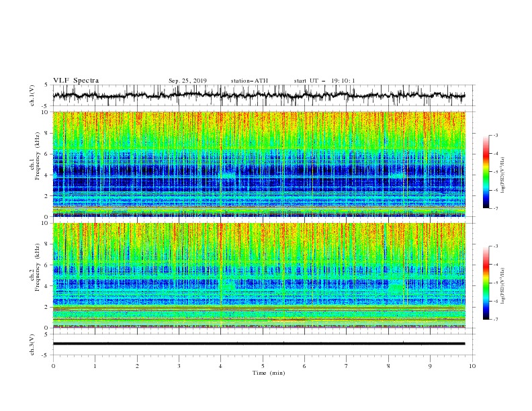532x411 pixels.
Task: Click the "4" minute tick on time axis
Action: pyautogui.click(x=221, y=366)
